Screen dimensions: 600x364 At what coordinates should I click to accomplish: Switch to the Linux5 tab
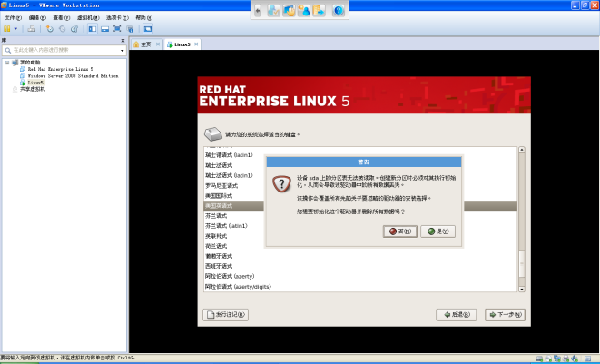(x=182, y=44)
